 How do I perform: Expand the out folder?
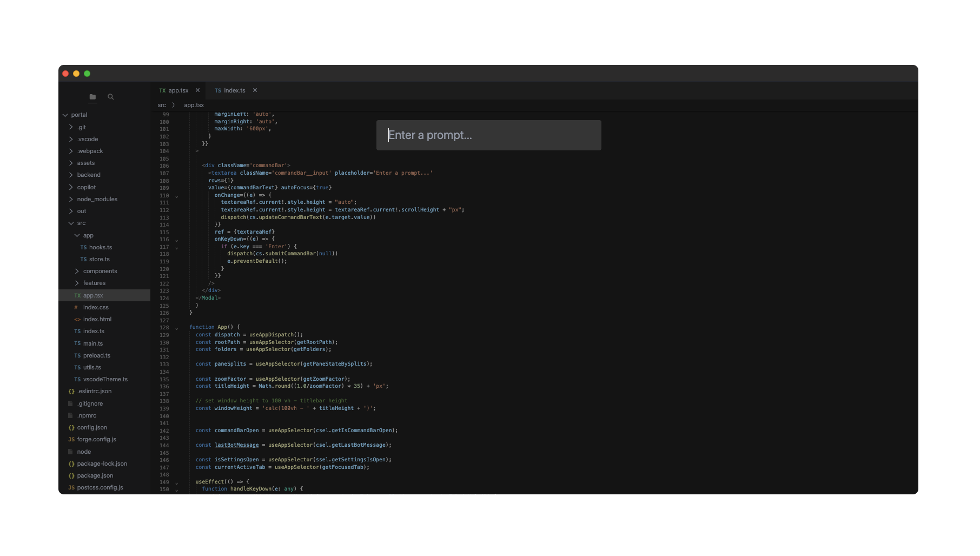71,211
